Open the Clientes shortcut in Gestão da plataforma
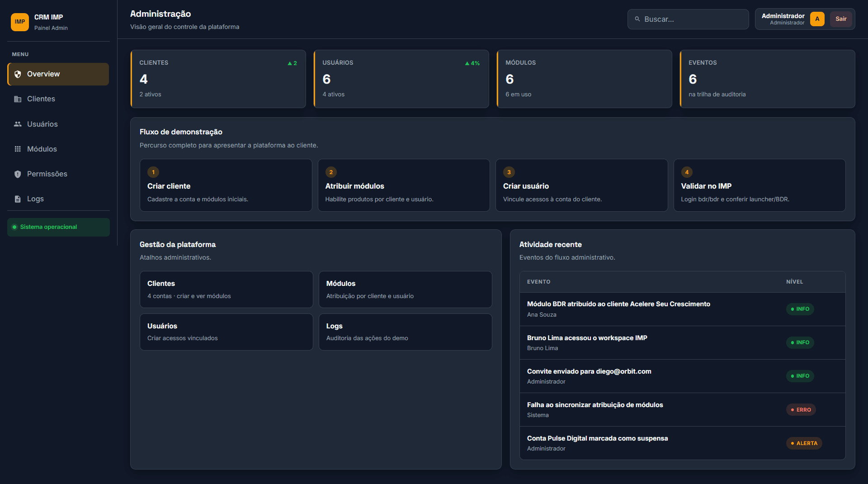868x484 pixels. coord(226,289)
